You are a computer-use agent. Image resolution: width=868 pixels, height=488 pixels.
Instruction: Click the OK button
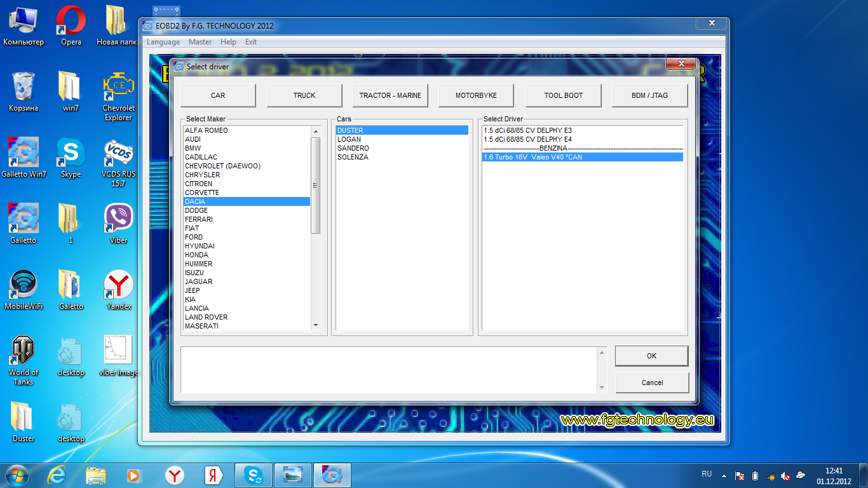click(651, 356)
